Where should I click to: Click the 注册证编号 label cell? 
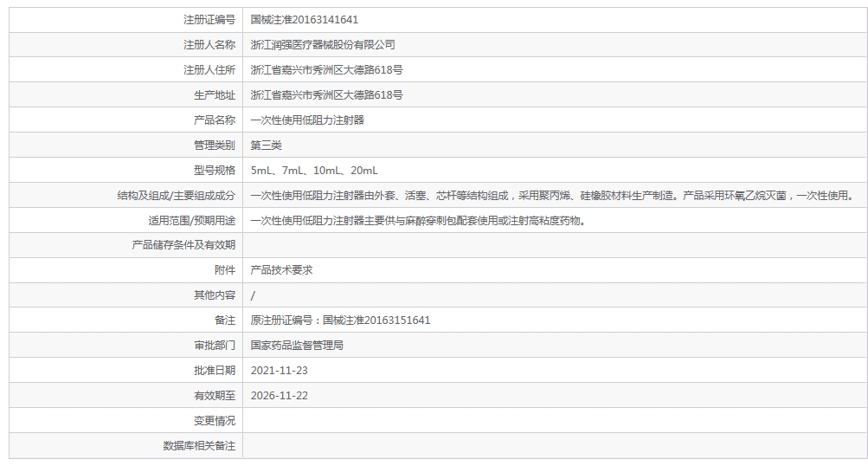[x=125, y=20]
